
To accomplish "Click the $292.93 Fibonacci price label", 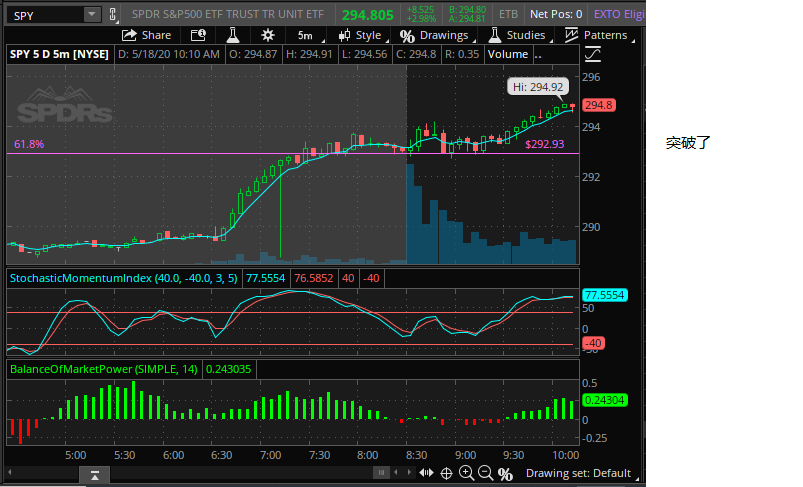I will click(544, 144).
